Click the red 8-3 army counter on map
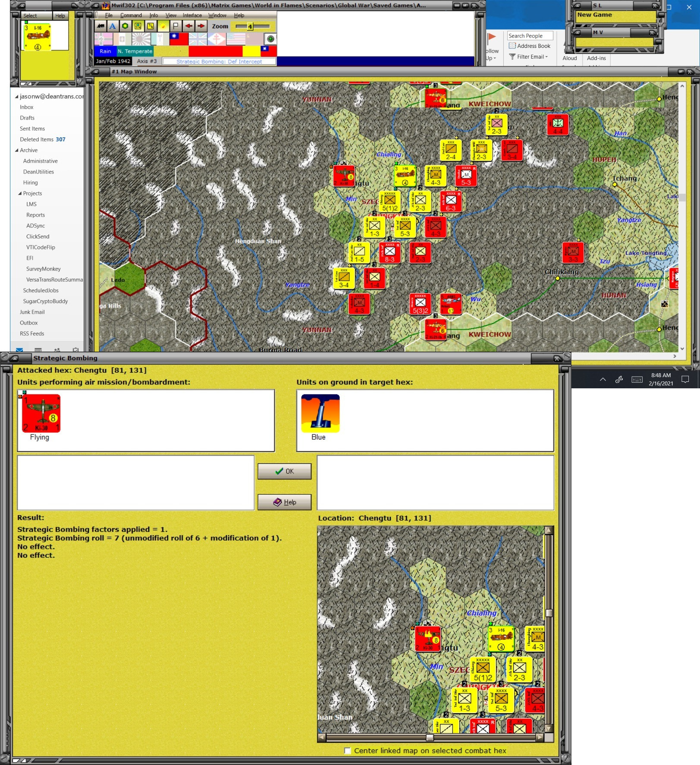 [x=389, y=252]
